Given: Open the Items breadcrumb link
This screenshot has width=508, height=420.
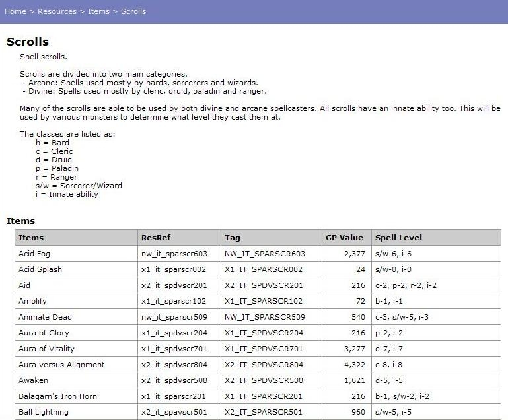Looking at the screenshot, I should tap(98, 11).
